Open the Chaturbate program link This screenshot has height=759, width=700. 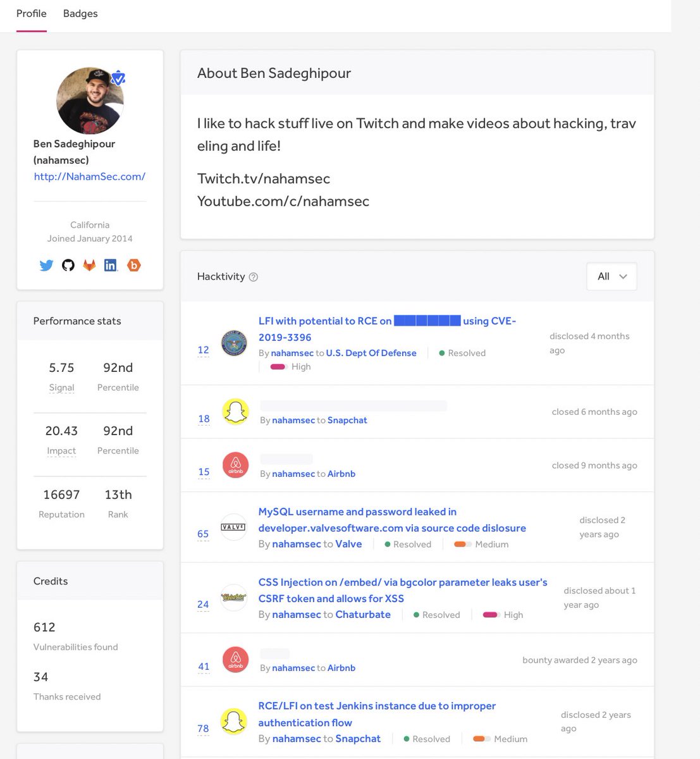point(363,615)
